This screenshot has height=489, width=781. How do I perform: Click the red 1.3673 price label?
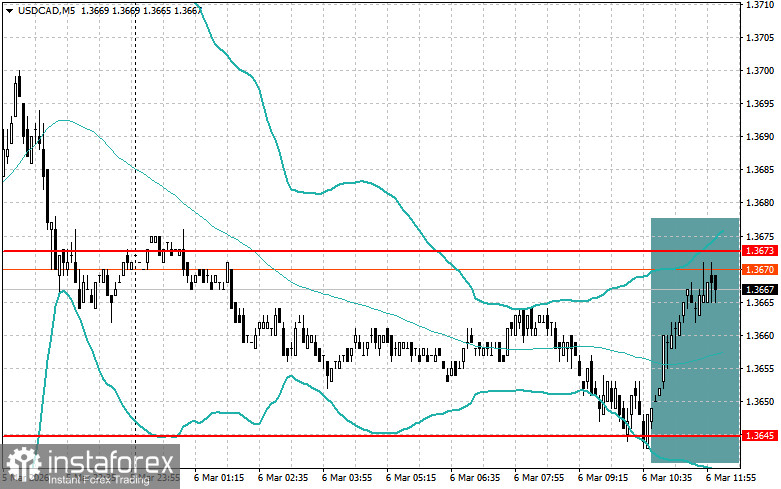point(760,250)
